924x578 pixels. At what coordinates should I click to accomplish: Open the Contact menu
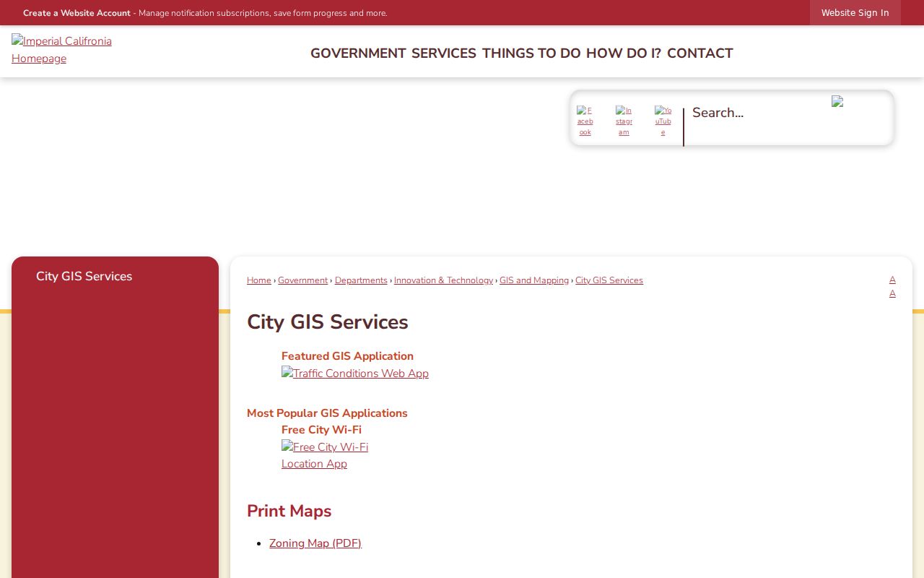[x=700, y=53]
